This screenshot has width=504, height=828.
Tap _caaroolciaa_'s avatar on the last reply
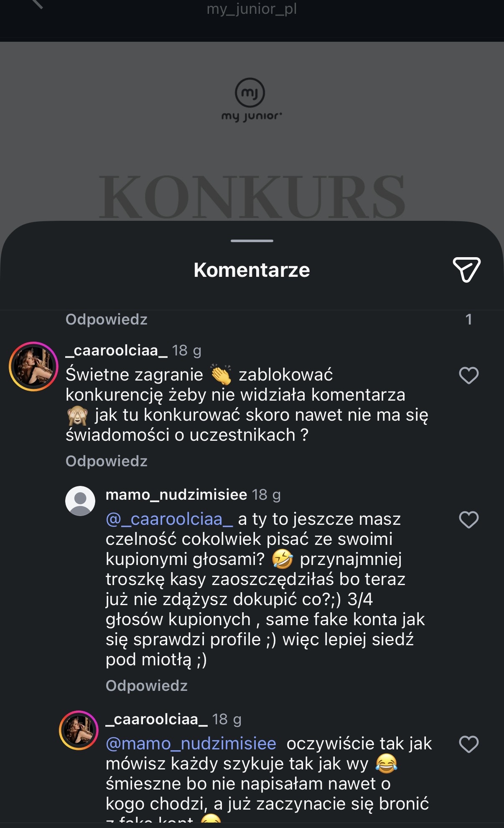[x=79, y=730]
